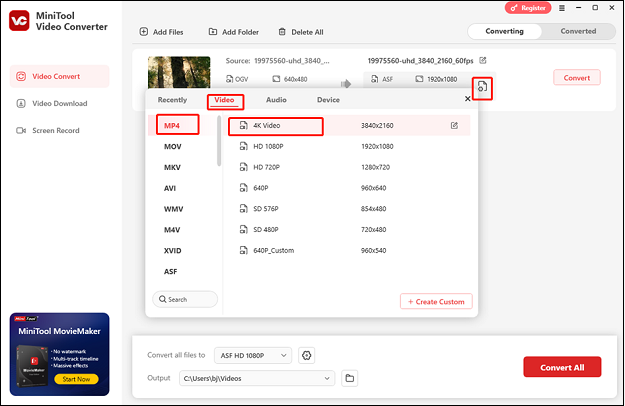
Task: Click Delete All in the toolbar
Action: [x=301, y=32]
